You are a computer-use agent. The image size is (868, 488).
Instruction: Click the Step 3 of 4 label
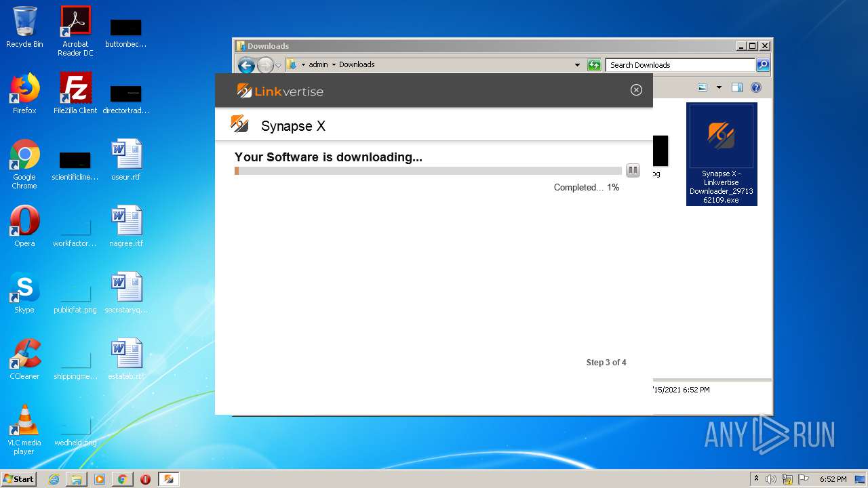point(606,363)
